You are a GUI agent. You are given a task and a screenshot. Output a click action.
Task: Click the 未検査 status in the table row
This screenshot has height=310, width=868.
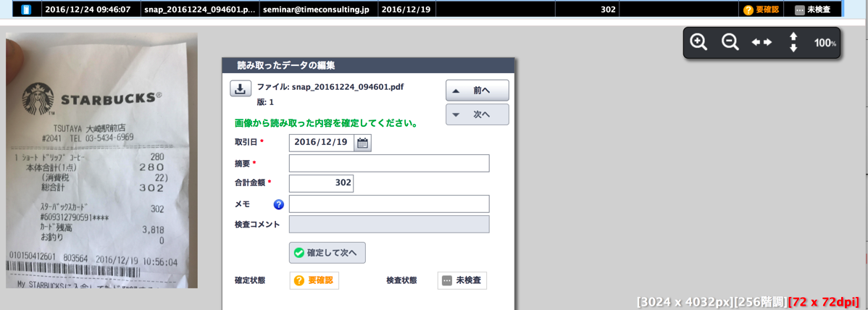tap(813, 9)
